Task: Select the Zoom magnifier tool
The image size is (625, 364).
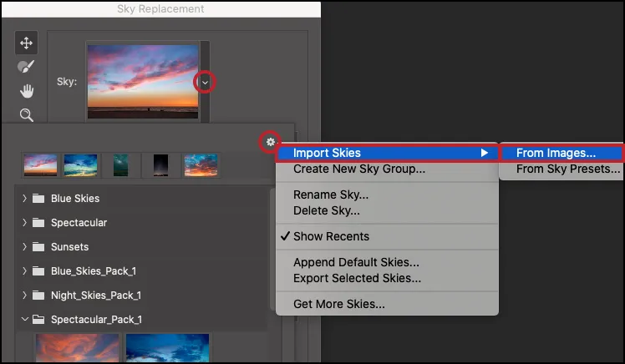Action: [26, 115]
